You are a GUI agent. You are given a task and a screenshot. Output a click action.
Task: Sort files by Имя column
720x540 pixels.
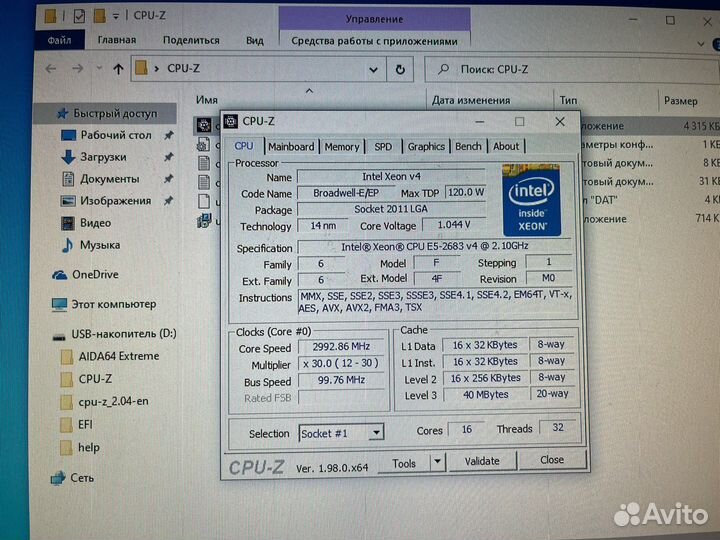coord(207,100)
